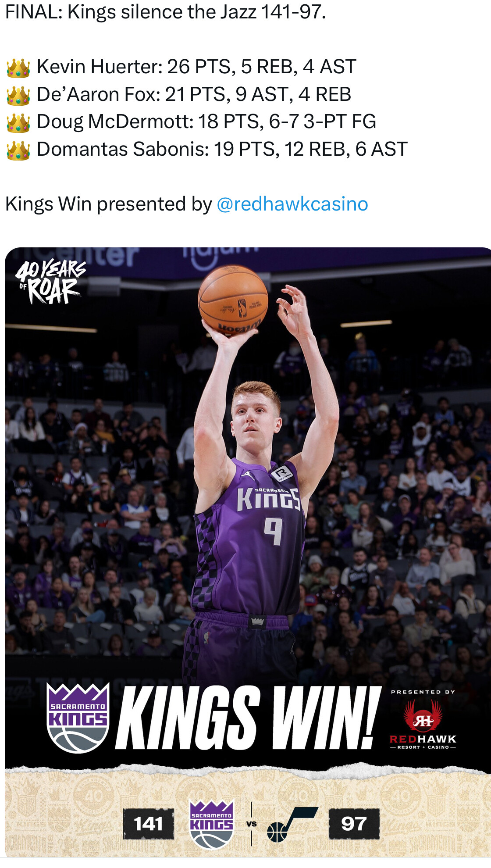
Task: Tap the 97 Jazz score box
Action: 354,824
